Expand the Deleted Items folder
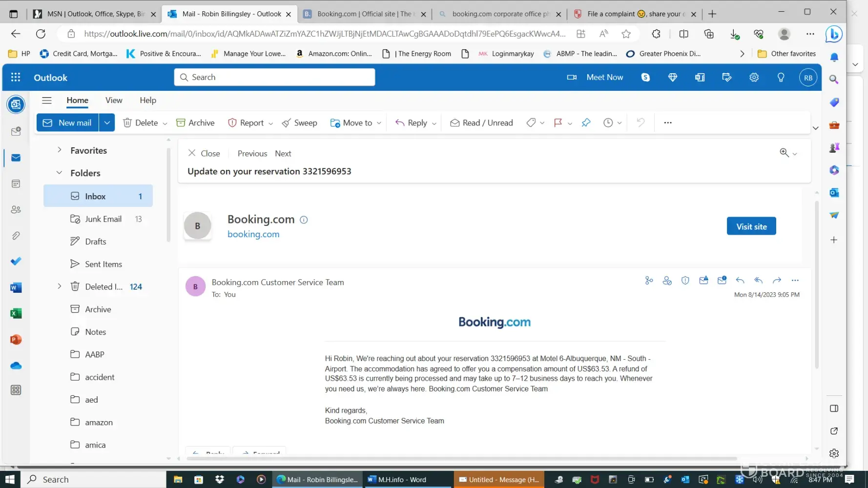This screenshot has width=868, height=488. coord(59,286)
